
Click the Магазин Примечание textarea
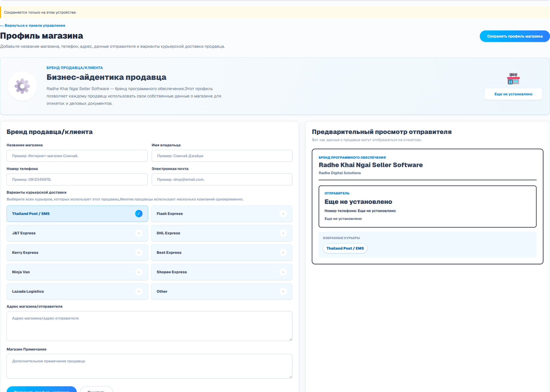pyautogui.click(x=149, y=366)
